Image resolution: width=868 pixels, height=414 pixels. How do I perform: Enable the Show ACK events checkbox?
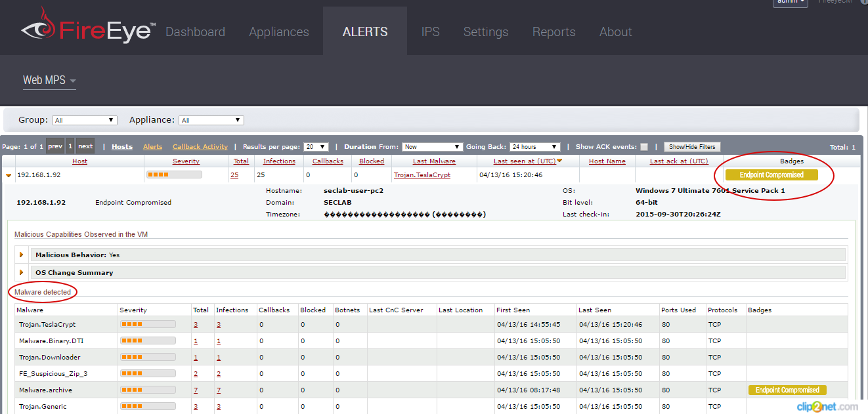tap(644, 146)
